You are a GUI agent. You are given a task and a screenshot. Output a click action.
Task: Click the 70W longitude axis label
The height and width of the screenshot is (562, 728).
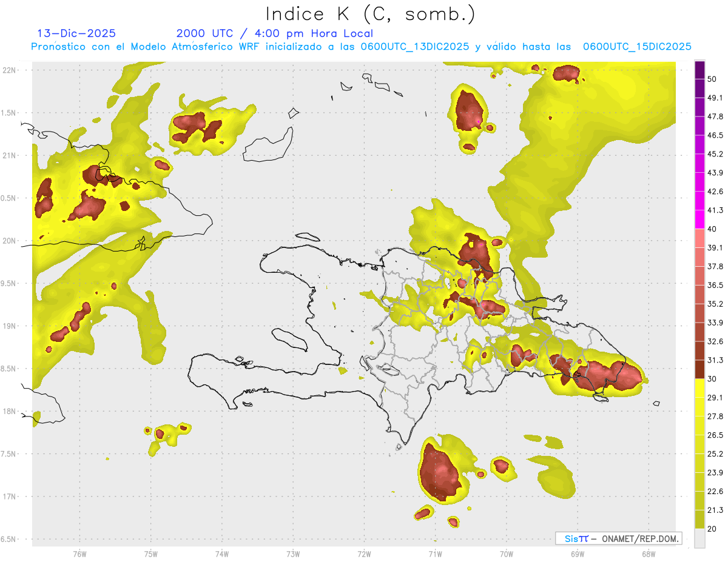[506, 554]
